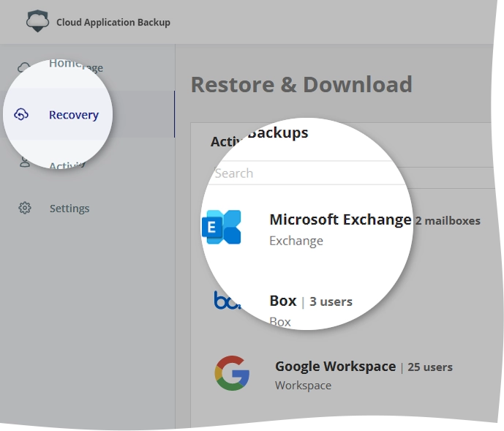
Task: Open Settings in the sidebar menu
Action: point(69,209)
